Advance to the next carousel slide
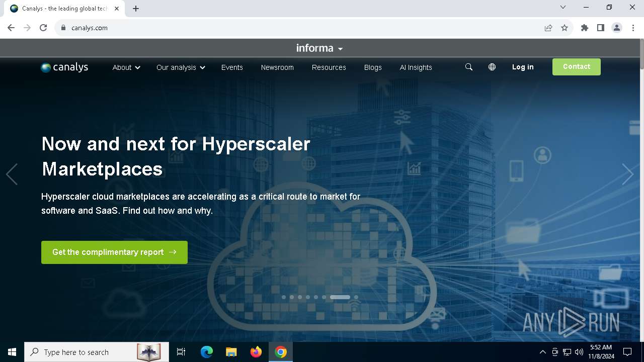 tap(627, 174)
